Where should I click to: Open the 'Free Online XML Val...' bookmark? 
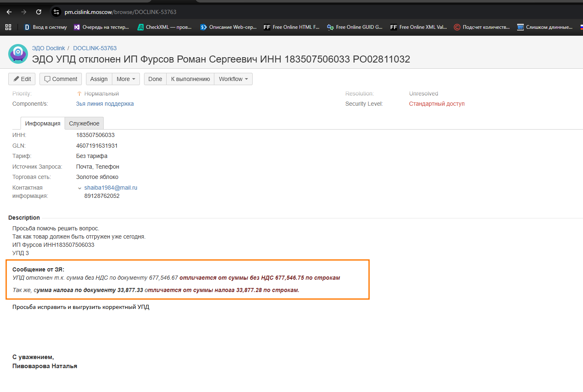[x=418, y=27]
